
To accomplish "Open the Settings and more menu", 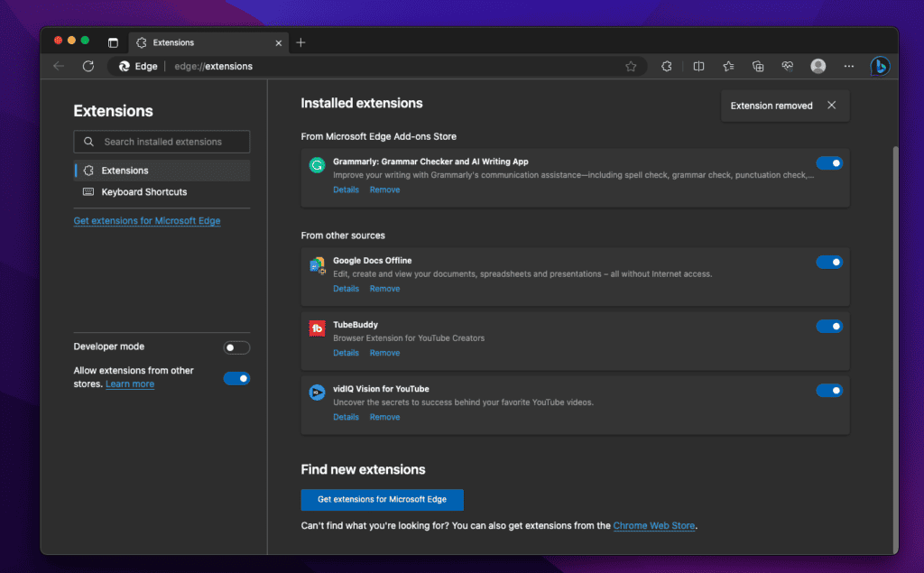I will tap(848, 66).
